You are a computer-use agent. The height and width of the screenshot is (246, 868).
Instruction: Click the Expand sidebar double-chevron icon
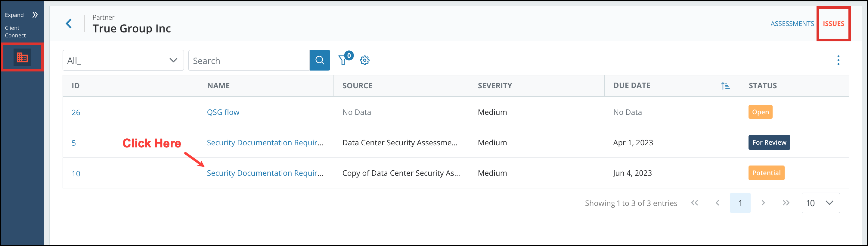(35, 15)
